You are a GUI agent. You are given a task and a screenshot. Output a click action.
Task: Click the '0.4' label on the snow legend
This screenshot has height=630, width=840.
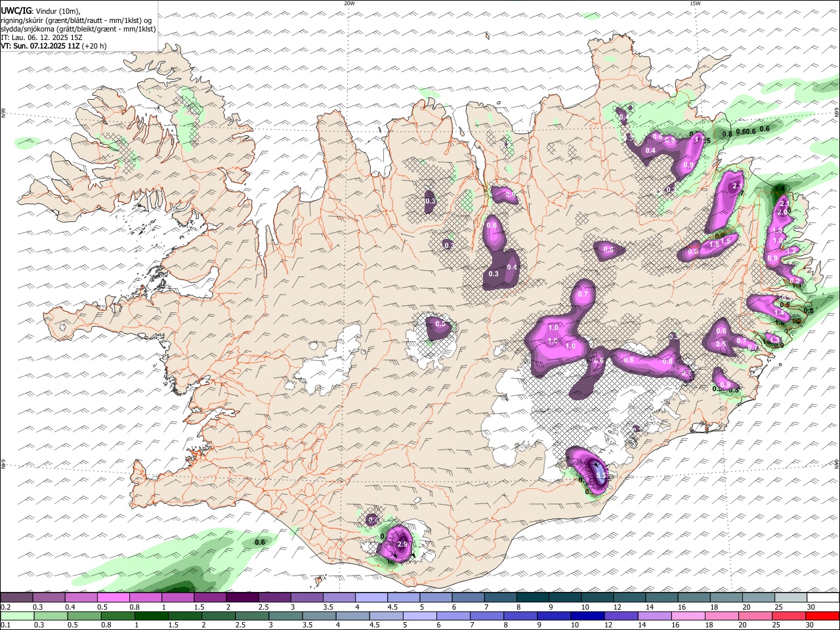coord(71,607)
